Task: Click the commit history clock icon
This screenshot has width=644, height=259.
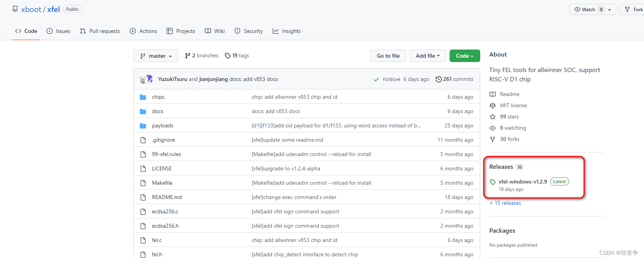Action: (438, 79)
